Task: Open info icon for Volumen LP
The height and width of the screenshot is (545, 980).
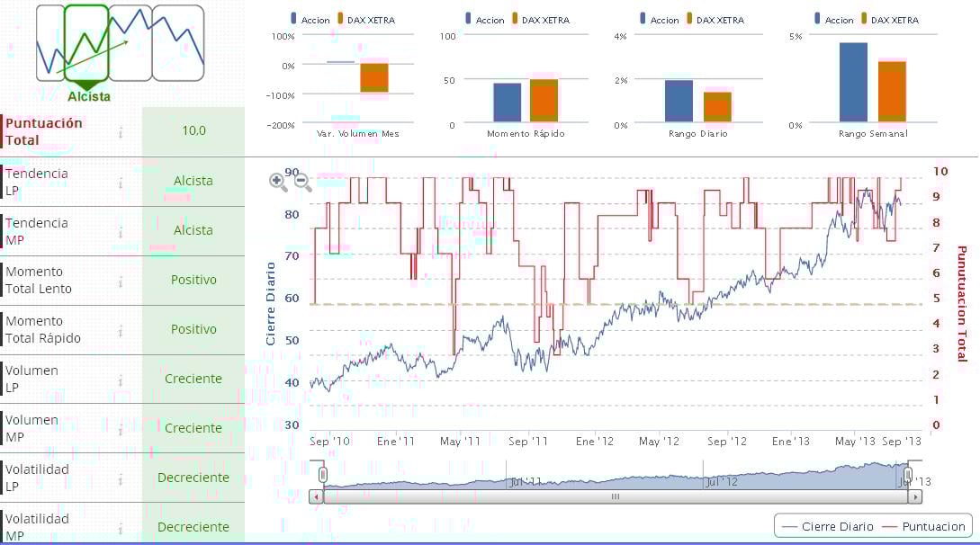Action: [121, 380]
